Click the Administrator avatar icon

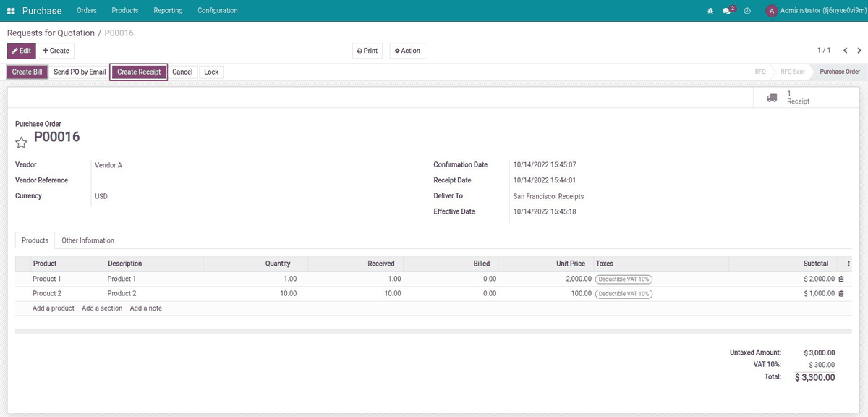point(772,11)
